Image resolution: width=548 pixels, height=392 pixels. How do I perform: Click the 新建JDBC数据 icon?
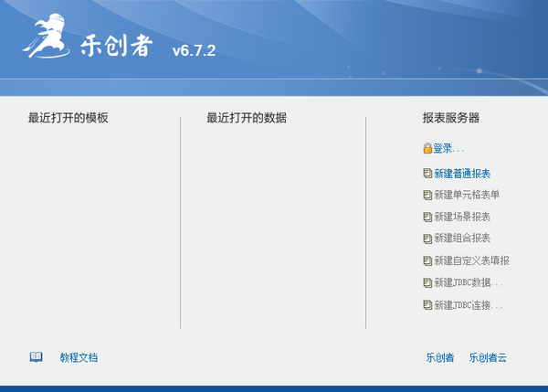tap(427, 282)
